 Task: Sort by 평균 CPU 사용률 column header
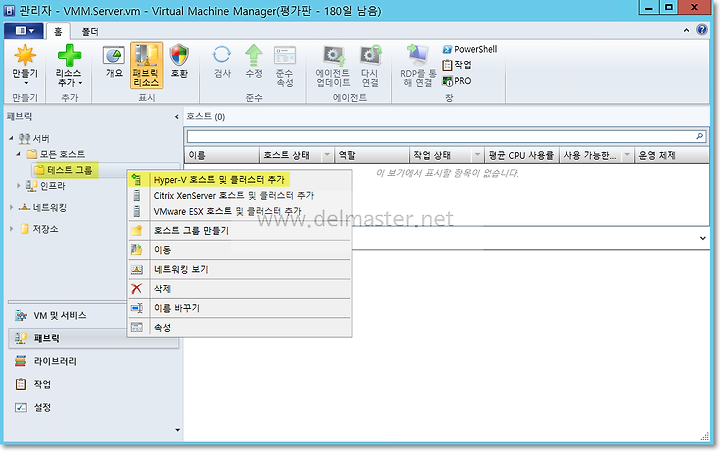click(x=522, y=155)
